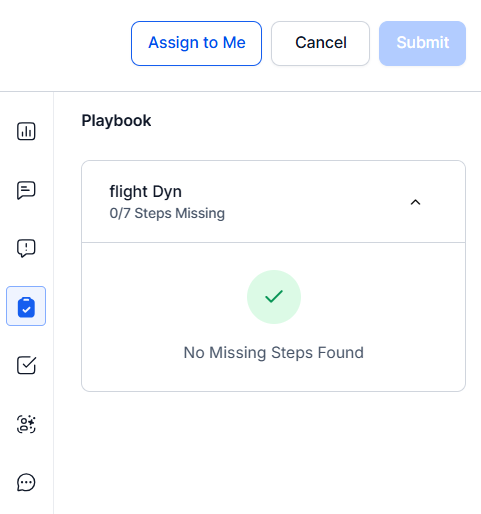Open the round chat bubble dots icon

(26, 482)
